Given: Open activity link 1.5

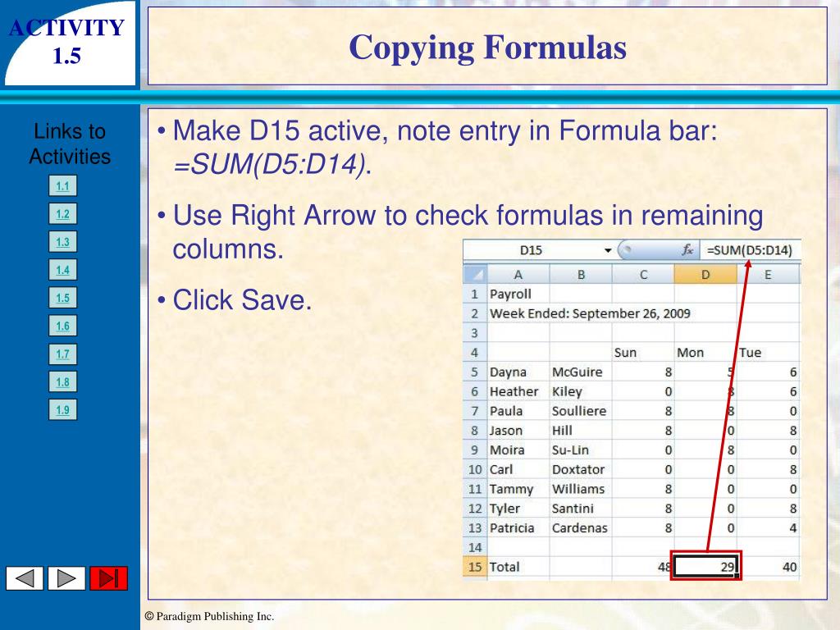Looking at the screenshot, I should (x=62, y=297).
